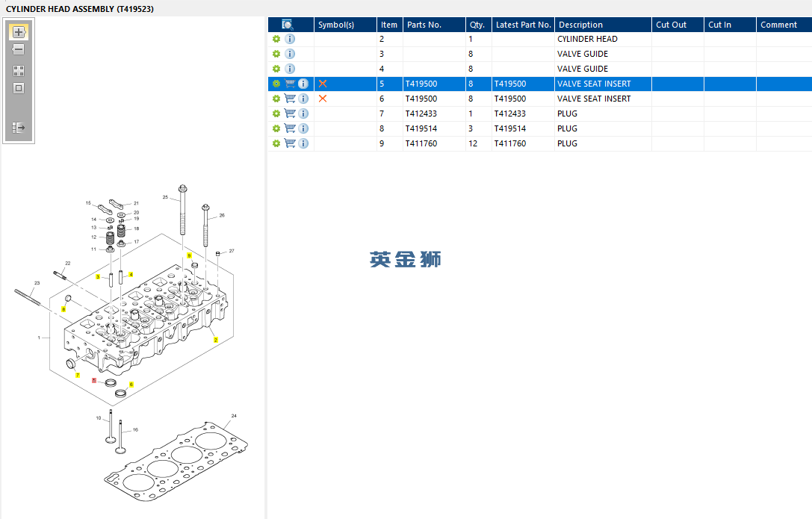Add PLUG T411760 to cart
Screen dimensions: 812x519
pos(290,144)
